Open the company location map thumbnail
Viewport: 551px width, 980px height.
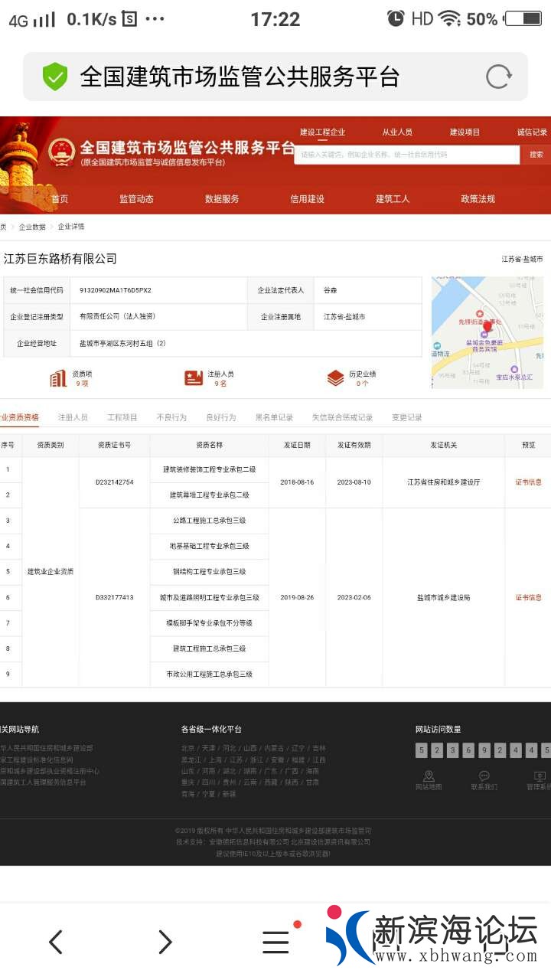487,332
